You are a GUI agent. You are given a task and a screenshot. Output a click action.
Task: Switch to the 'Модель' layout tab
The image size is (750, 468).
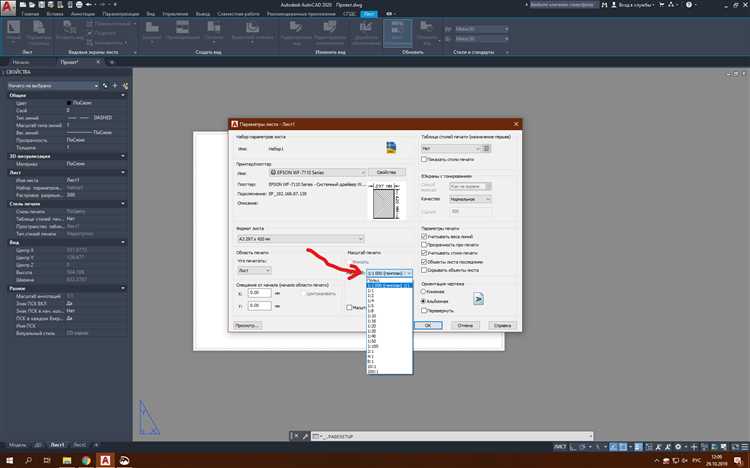point(18,445)
